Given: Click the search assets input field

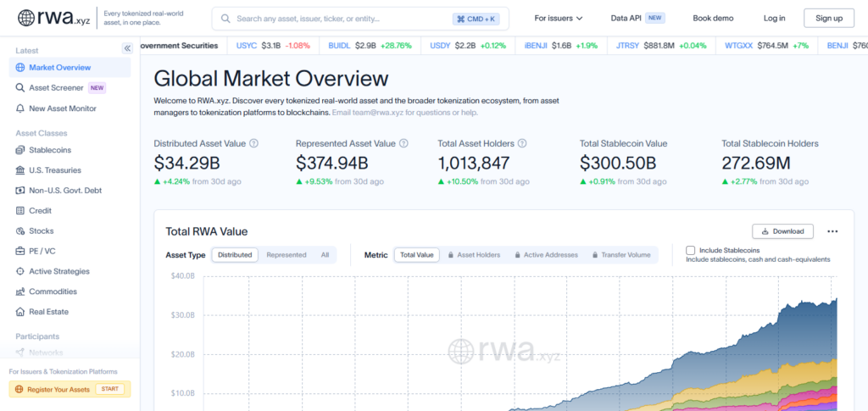Looking at the screenshot, I should coord(359,19).
